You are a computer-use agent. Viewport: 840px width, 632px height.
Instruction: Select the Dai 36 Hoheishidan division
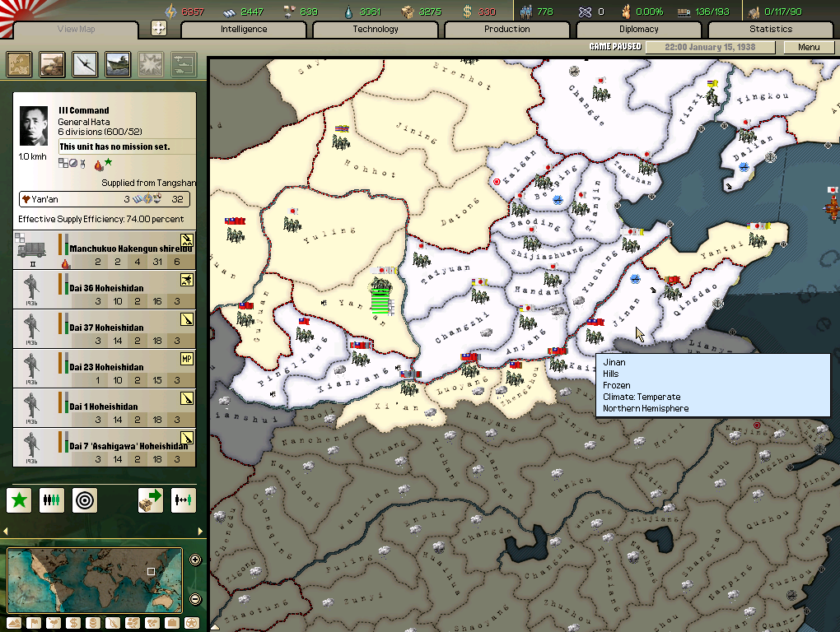click(x=105, y=290)
